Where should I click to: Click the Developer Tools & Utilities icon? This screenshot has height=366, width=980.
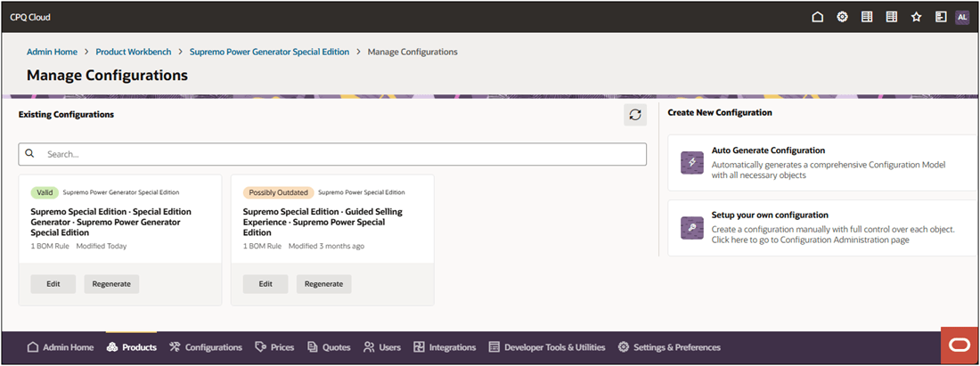point(494,347)
